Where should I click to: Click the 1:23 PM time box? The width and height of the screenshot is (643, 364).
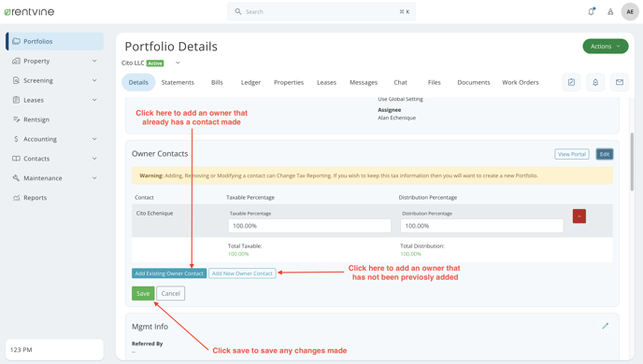point(54,350)
